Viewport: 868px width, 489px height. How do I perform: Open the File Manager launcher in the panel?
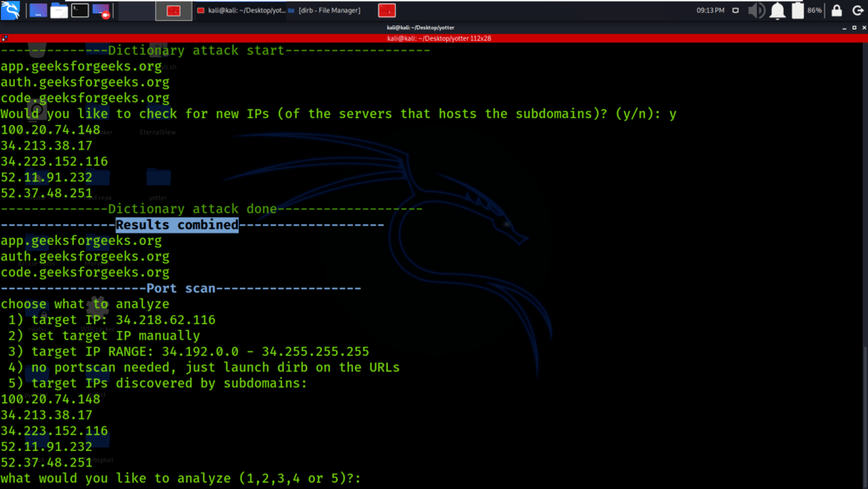click(x=59, y=10)
